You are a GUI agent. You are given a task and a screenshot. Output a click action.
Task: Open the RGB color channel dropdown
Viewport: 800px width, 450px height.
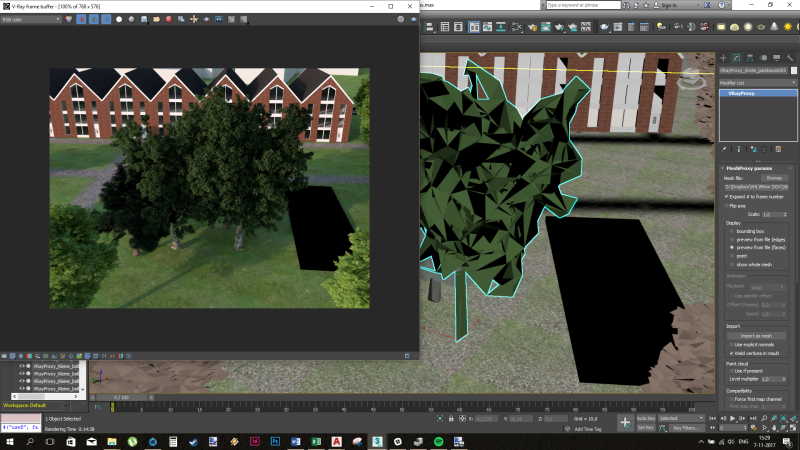[x=28, y=19]
